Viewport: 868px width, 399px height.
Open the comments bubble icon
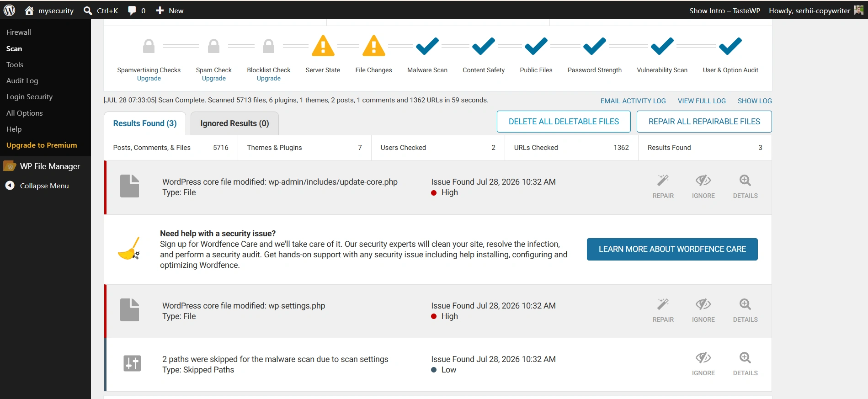click(x=132, y=11)
